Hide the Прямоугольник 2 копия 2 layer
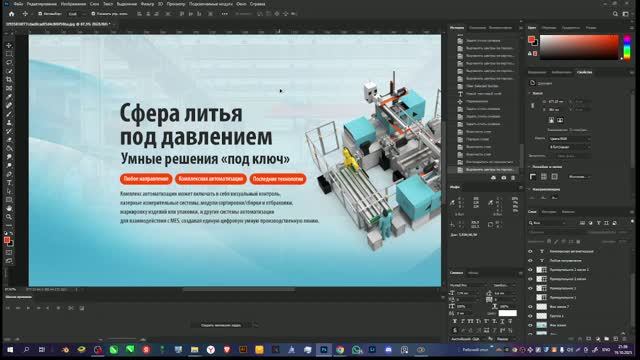 pos(530,270)
